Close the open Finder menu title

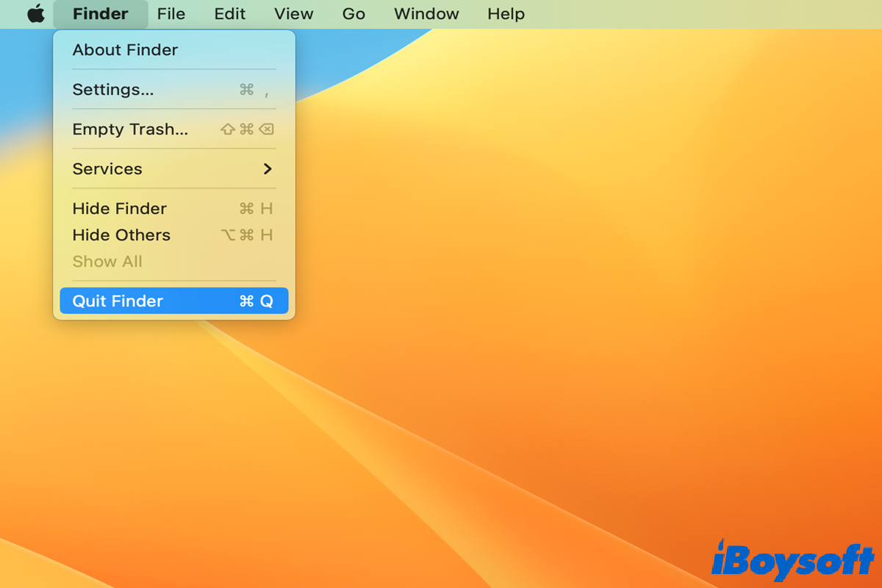point(101,14)
